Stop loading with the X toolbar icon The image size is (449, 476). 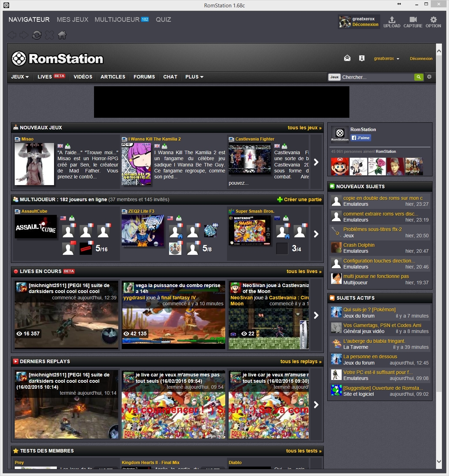coord(49,35)
